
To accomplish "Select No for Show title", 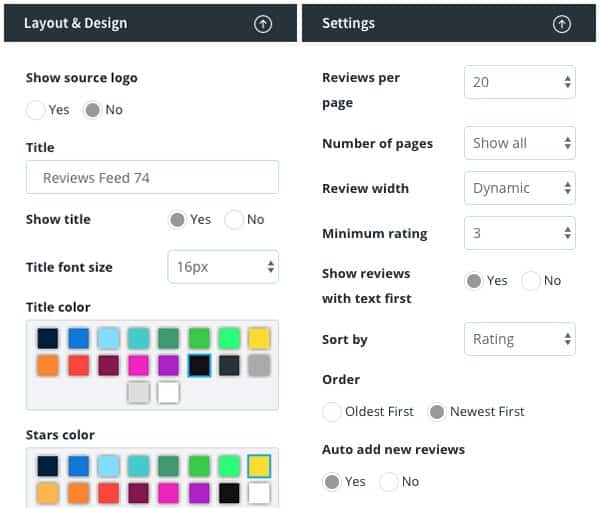I will point(234,220).
